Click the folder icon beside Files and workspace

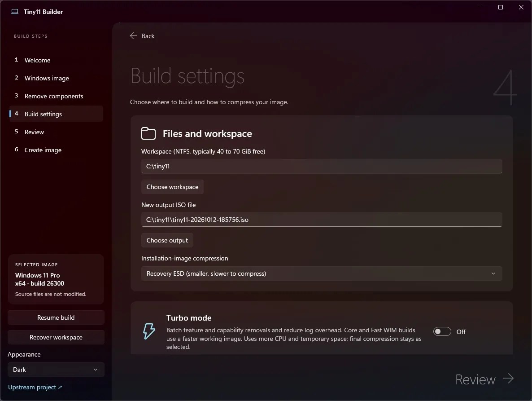point(148,133)
